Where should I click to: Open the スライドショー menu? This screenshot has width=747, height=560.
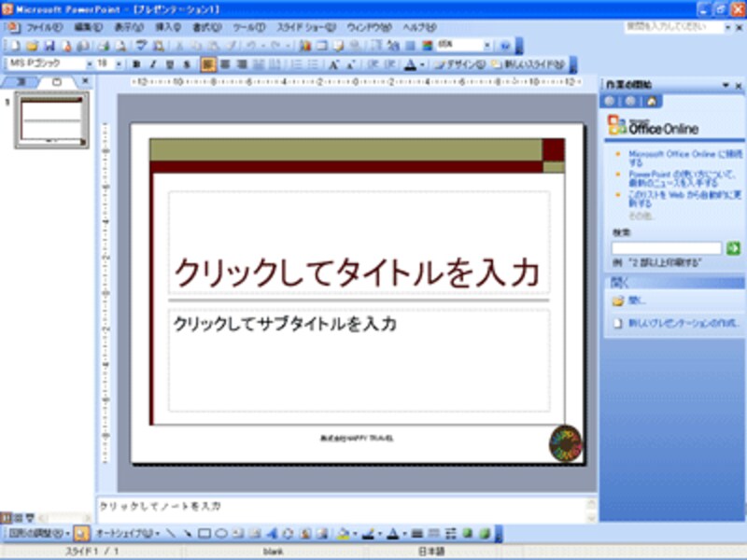pos(306,28)
